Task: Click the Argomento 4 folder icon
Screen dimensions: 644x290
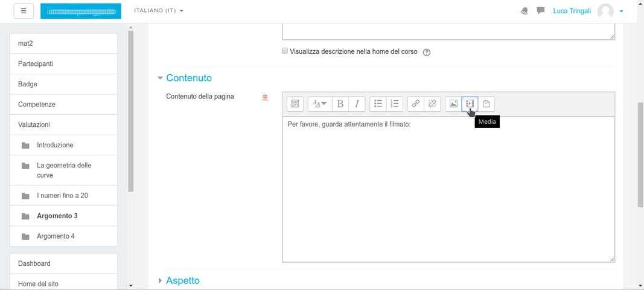Action: point(25,236)
